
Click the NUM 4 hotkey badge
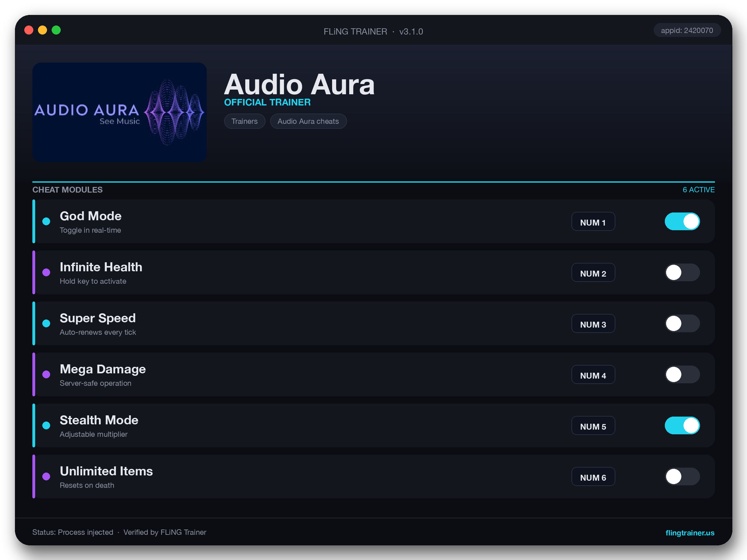(x=593, y=374)
